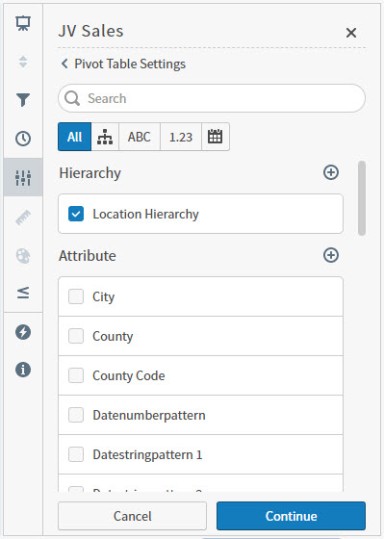Image resolution: width=384 pixels, height=539 pixels.
Task: Add a new Hierarchy with plus icon
Action: click(x=331, y=173)
